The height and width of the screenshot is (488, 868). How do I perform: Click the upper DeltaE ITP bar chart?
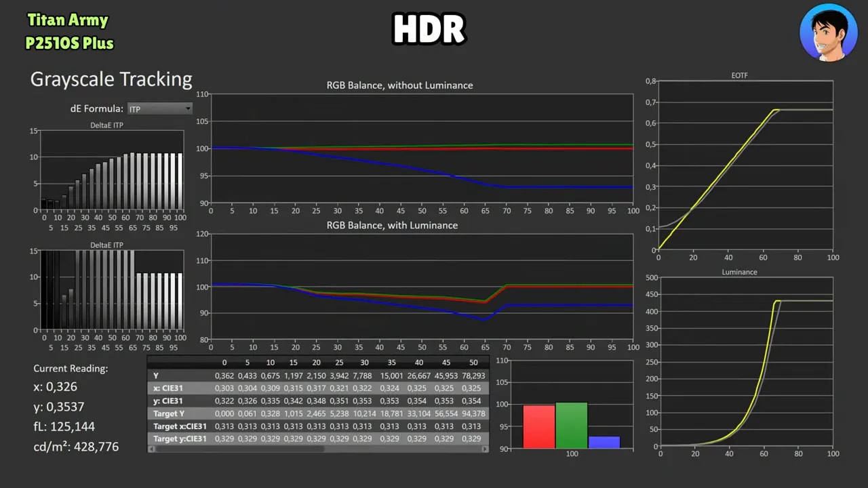(x=112, y=170)
